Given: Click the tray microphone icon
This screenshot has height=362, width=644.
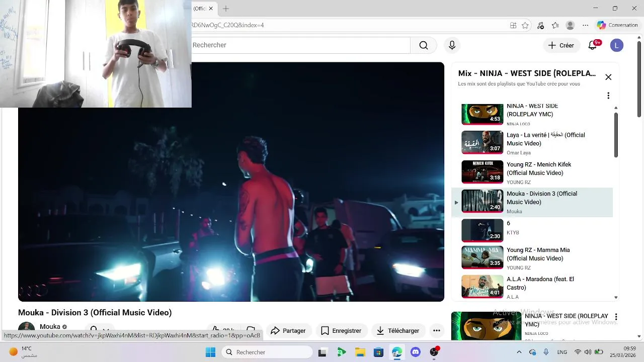Looking at the screenshot, I should click(x=546, y=352).
